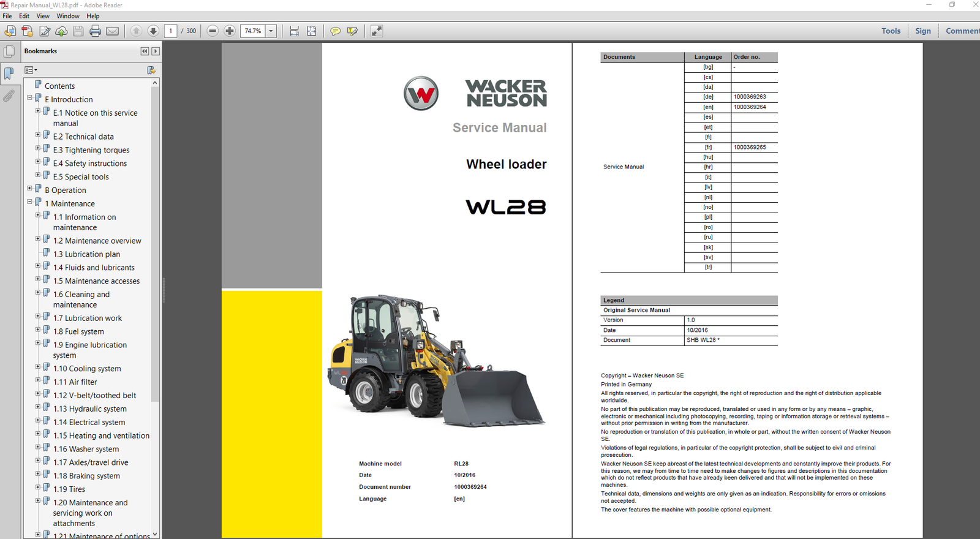Select the Highlight text tool

click(352, 31)
